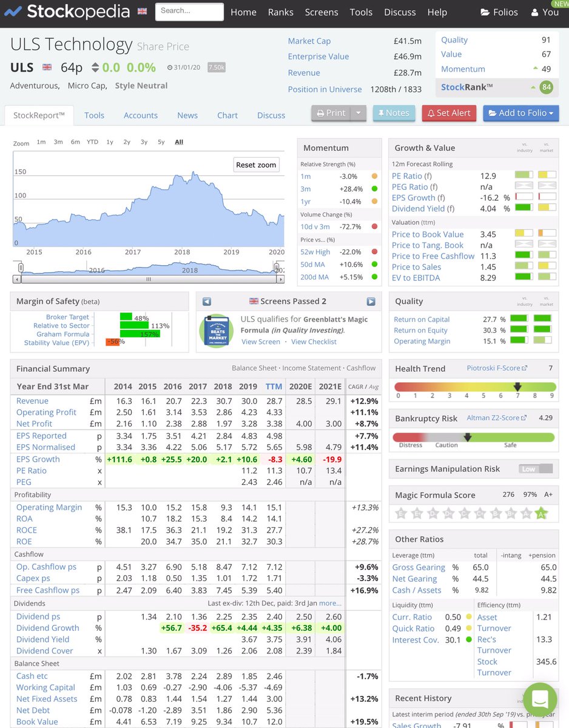Screen dimensions: 569x728
Task: Toggle Earnings Manipulation Risk Low switch
Action: click(536, 468)
